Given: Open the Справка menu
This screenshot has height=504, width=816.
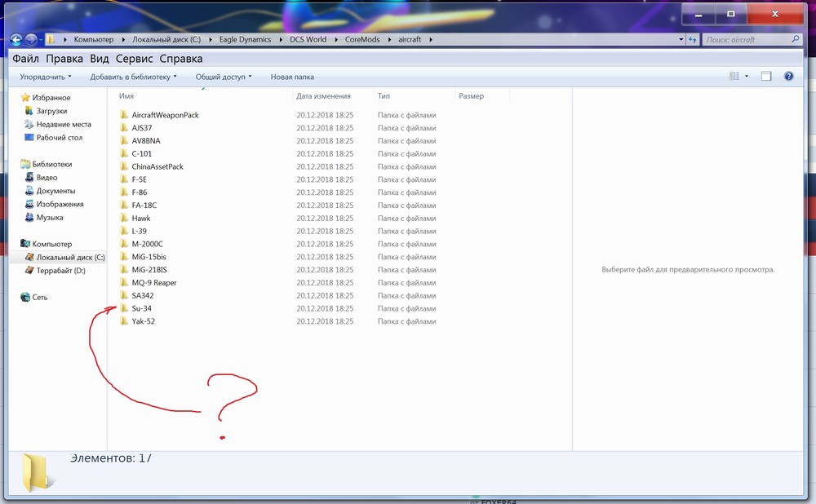Looking at the screenshot, I should (x=181, y=59).
